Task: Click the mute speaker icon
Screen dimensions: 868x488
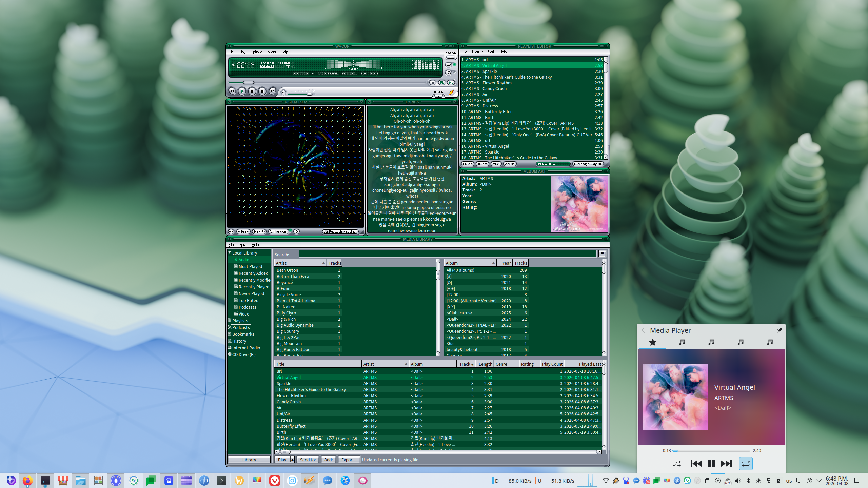Action: 283,93
